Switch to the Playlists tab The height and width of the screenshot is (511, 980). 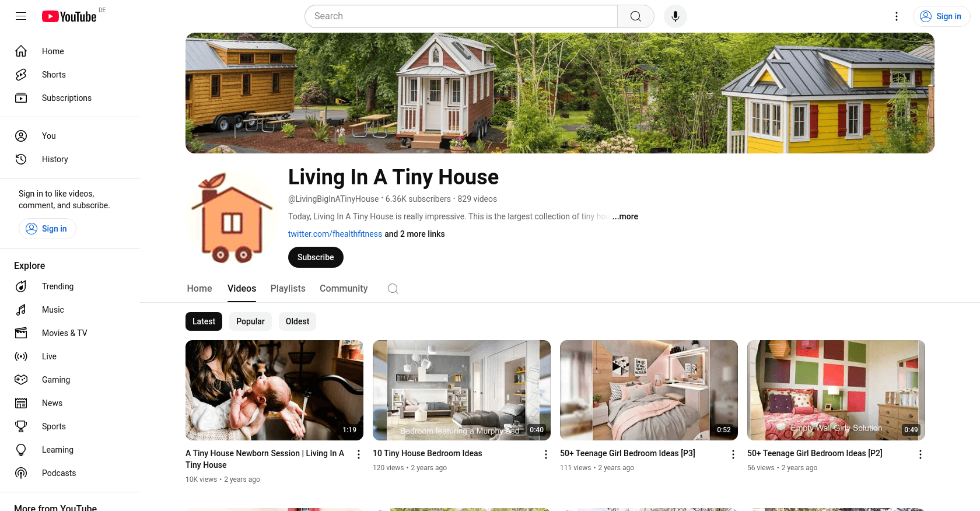[288, 289]
